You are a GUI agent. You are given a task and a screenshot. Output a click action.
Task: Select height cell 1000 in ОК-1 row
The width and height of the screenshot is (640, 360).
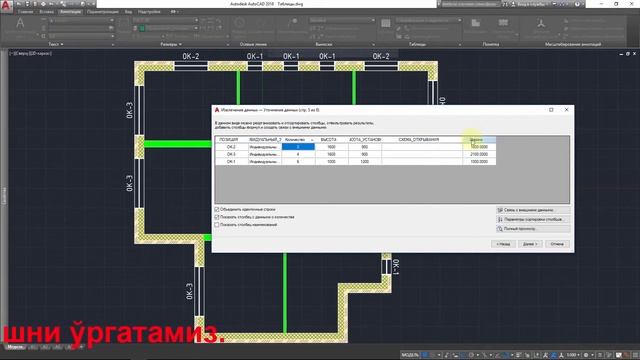point(331,162)
